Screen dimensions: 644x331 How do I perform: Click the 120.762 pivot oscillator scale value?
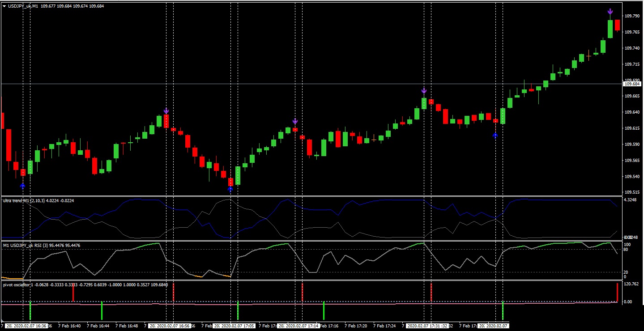pos(631,284)
